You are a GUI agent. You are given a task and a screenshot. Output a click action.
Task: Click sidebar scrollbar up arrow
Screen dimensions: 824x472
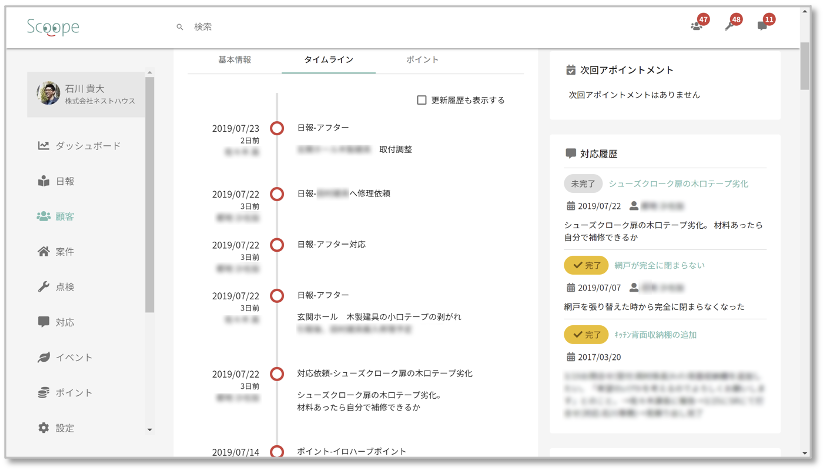[x=150, y=73]
